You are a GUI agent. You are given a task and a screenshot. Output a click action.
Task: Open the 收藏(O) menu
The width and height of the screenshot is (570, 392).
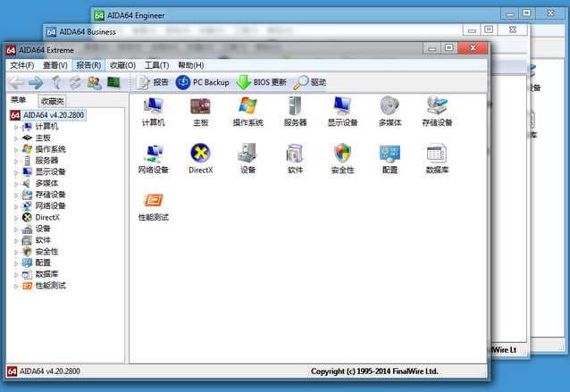[x=123, y=65]
